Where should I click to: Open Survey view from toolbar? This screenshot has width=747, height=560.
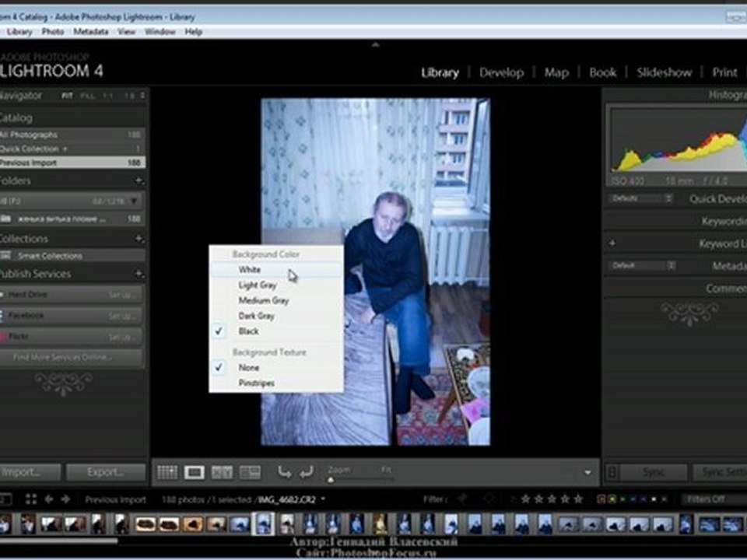(250, 472)
